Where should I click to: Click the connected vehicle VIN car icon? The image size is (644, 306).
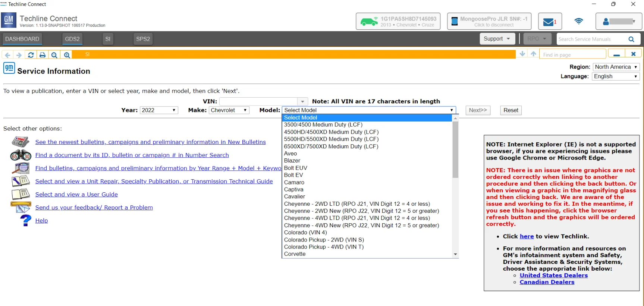[369, 22]
